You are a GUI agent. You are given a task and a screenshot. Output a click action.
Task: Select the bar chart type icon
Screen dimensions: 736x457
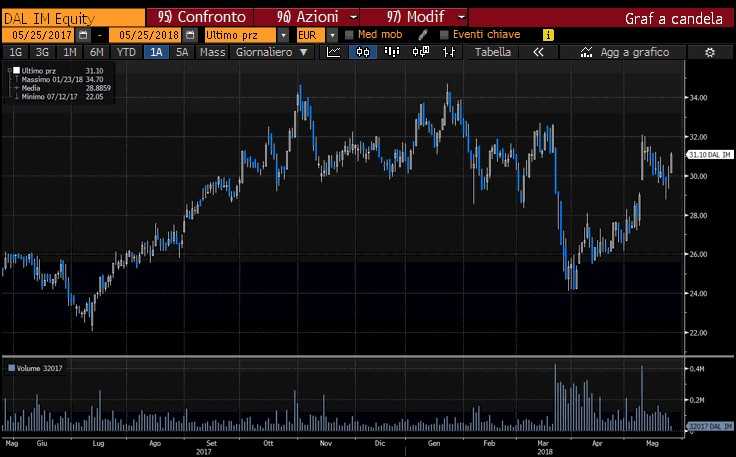click(x=391, y=52)
